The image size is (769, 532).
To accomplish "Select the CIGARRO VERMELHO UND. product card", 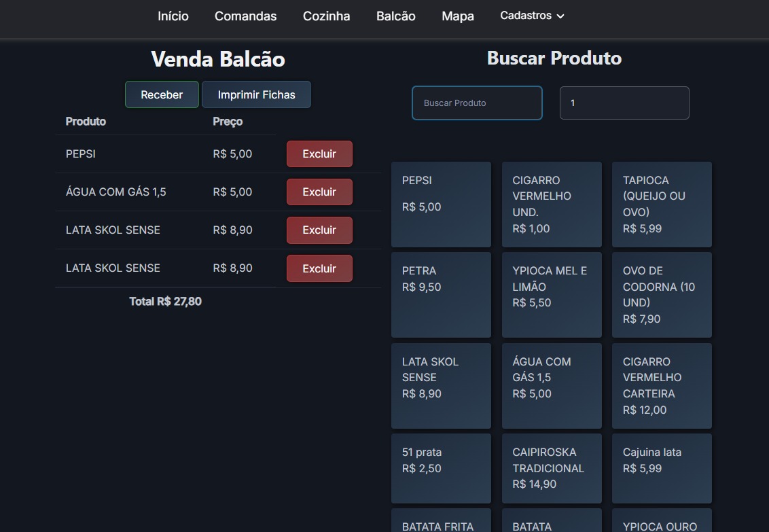I will (x=552, y=205).
